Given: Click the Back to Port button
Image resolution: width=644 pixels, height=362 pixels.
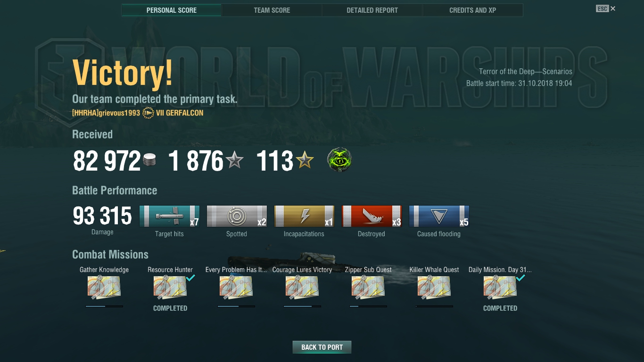Looking at the screenshot, I should tap(322, 347).
